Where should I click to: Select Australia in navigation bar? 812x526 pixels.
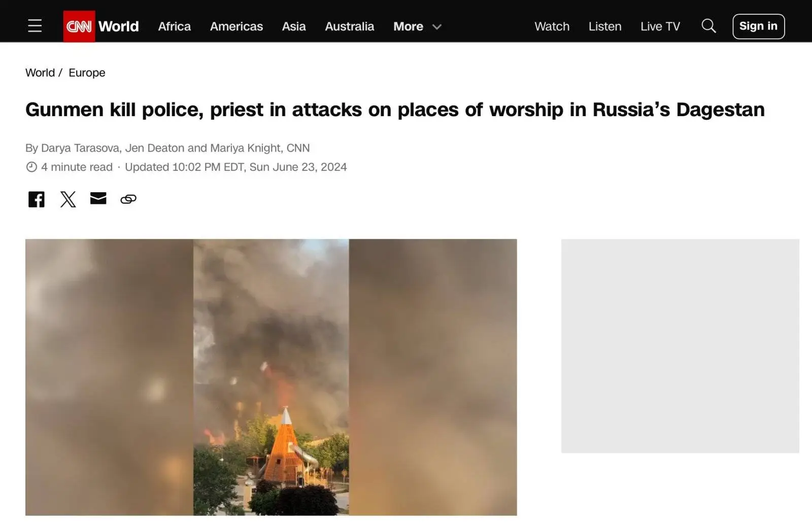350,26
